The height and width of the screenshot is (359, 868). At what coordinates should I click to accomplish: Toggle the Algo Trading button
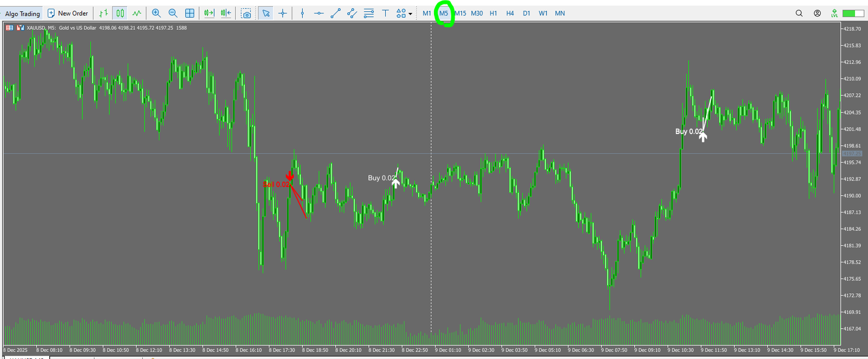(x=22, y=14)
